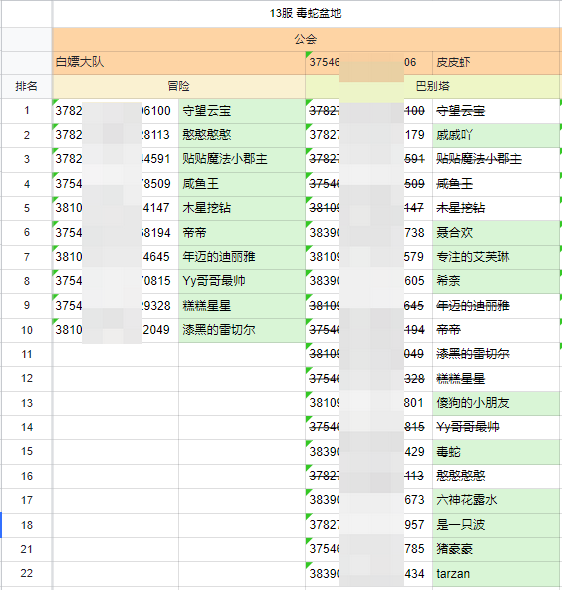562x590 pixels.
Task: Select the 咸鱼王 cell with green background
Action: click(x=242, y=184)
